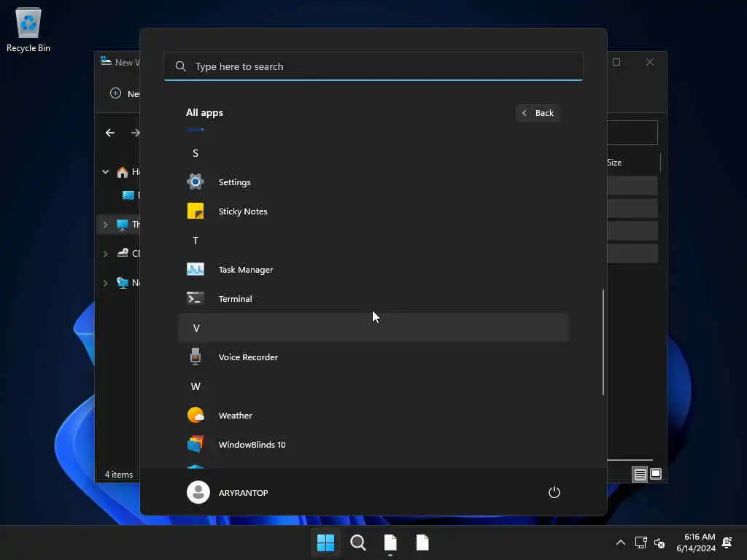Viewport: 747px width, 560px height.
Task: Open the first document icon on taskbar
Action: click(390, 542)
